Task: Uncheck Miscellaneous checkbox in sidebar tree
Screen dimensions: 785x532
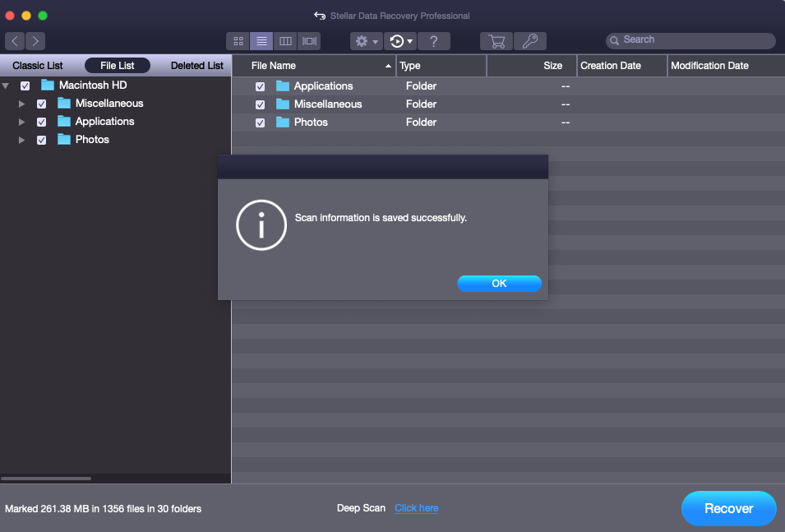Action: pyautogui.click(x=42, y=104)
